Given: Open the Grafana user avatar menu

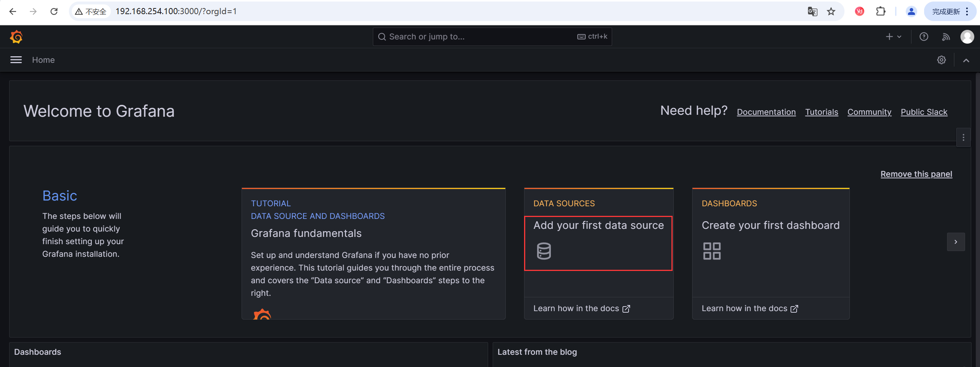Looking at the screenshot, I should point(967,37).
